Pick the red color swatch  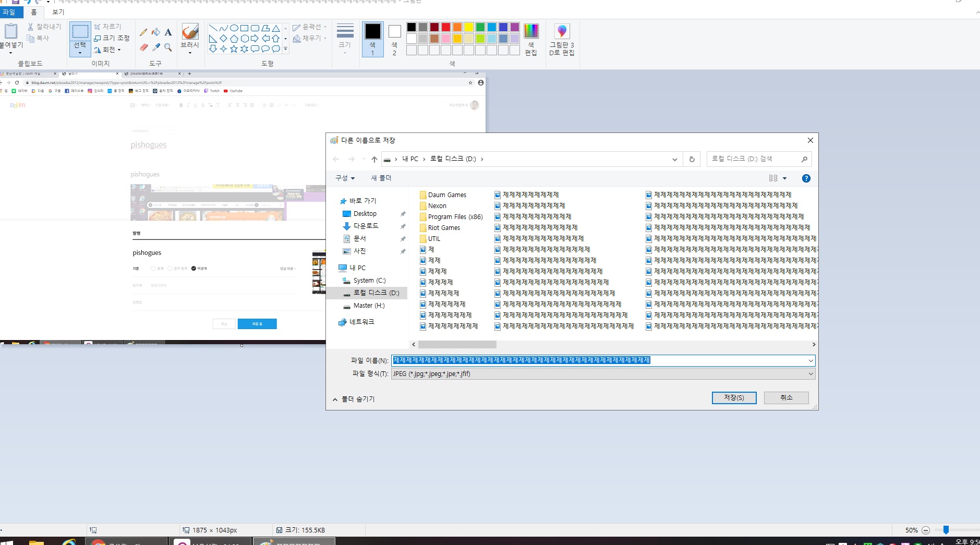pos(446,27)
